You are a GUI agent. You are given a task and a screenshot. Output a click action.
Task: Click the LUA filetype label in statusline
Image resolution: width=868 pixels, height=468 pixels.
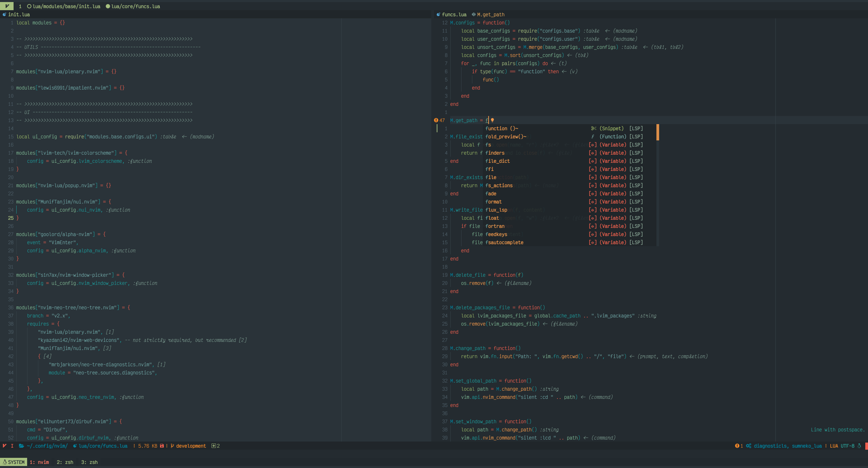click(834, 446)
